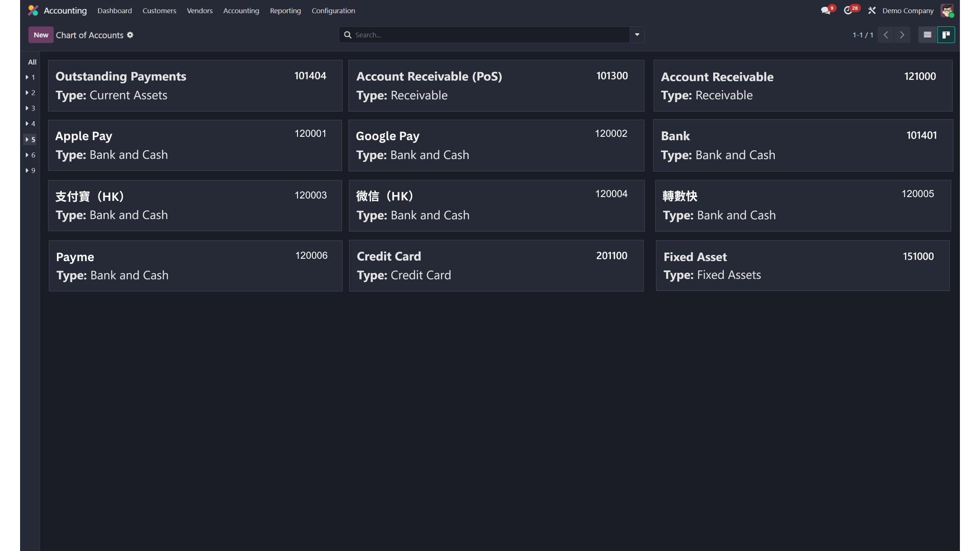
Task: Go to next page arrow
Action: (902, 35)
